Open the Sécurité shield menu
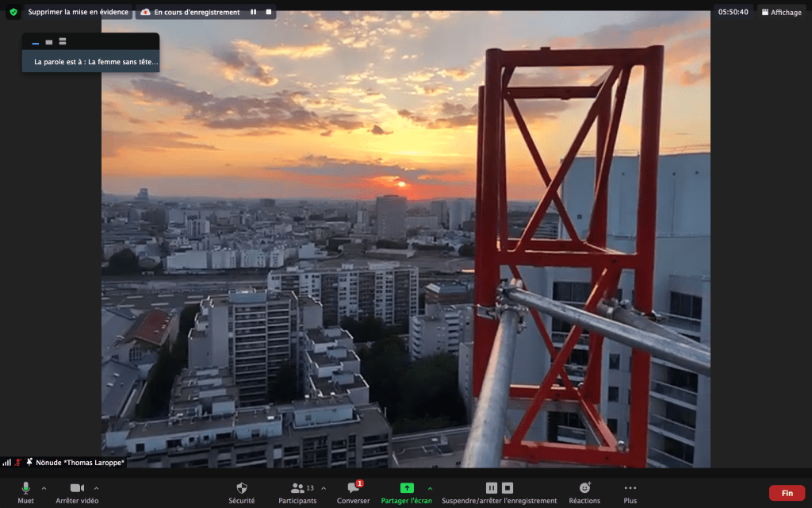This screenshot has width=812, height=508. (x=242, y=488)
